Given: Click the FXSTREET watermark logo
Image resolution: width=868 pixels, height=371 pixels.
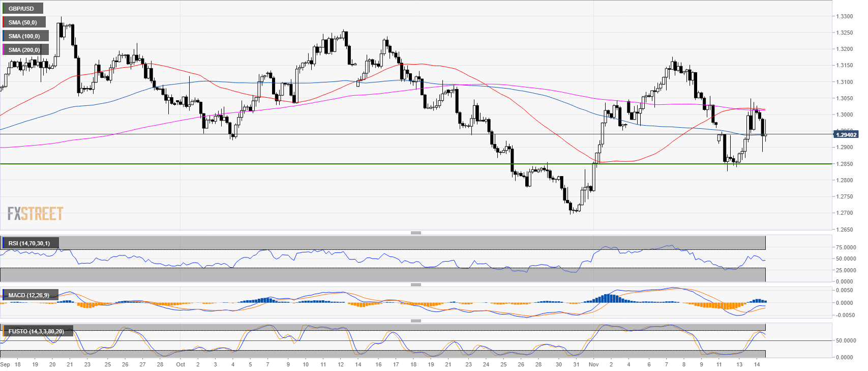Looking at the screenshot, I should pyautogui.click(x=35, y=213).
